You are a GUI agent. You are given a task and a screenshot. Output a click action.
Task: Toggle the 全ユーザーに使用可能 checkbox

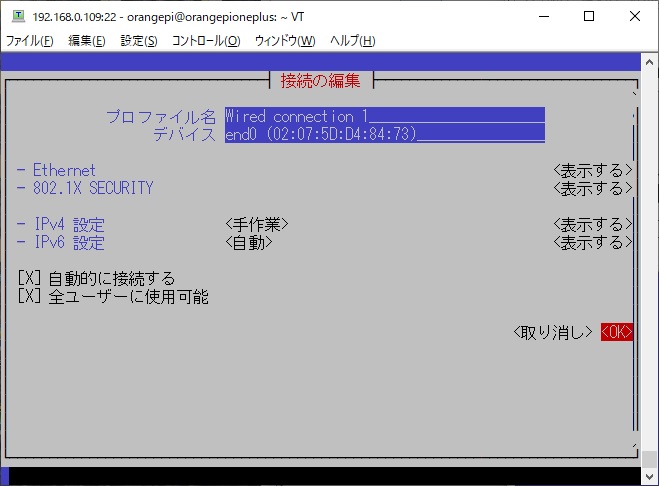[x=30, y=296]
